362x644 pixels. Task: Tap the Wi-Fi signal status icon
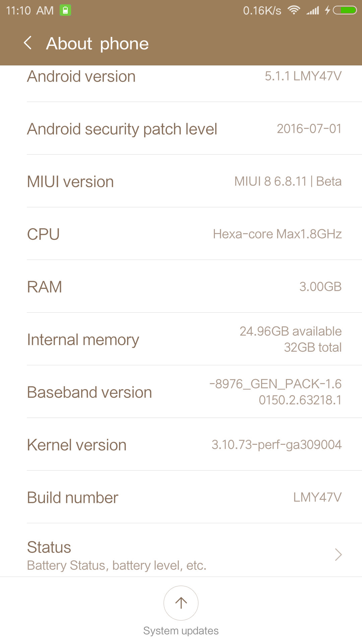(294, 10)
